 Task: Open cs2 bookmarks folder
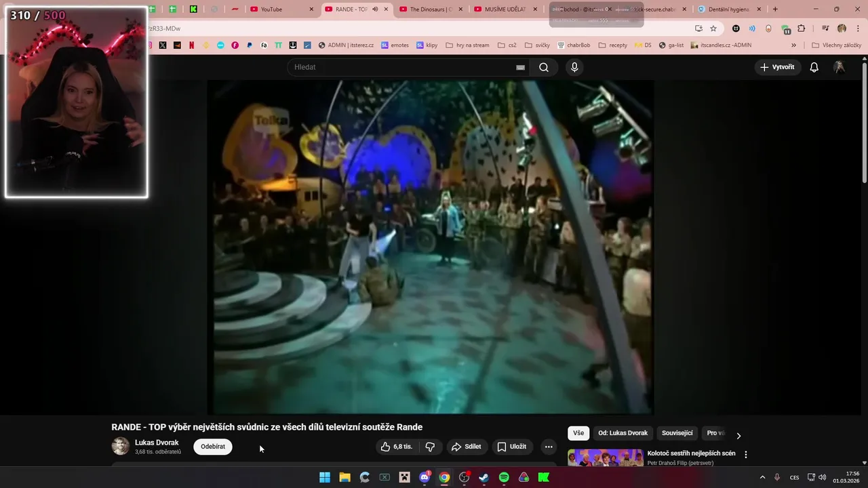[507, 45]
